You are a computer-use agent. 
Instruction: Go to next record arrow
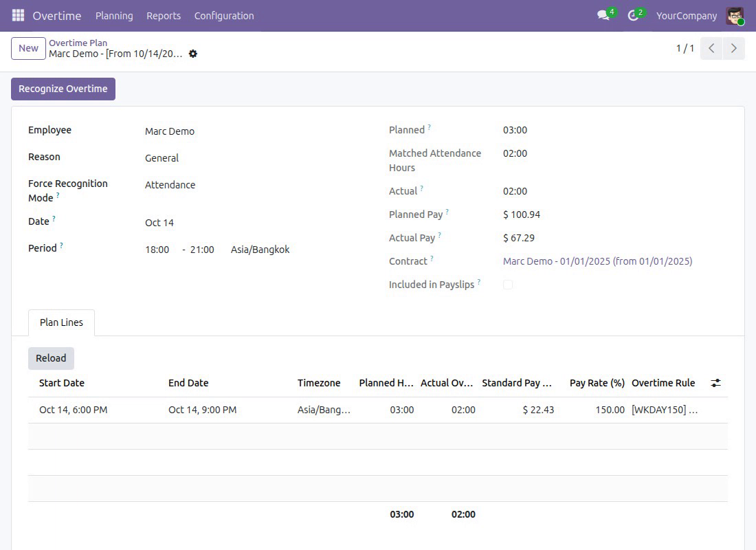pos(733,48)
